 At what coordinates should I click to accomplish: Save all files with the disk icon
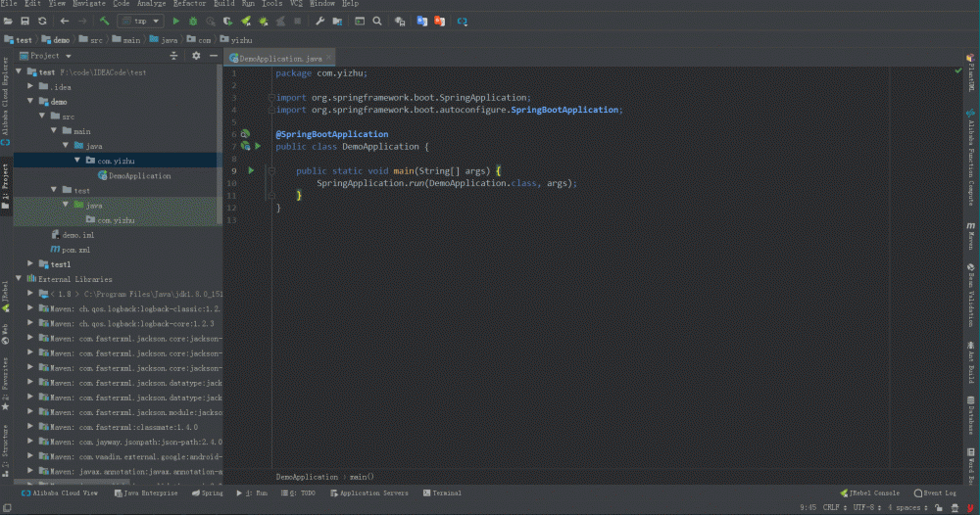(24, 21)
